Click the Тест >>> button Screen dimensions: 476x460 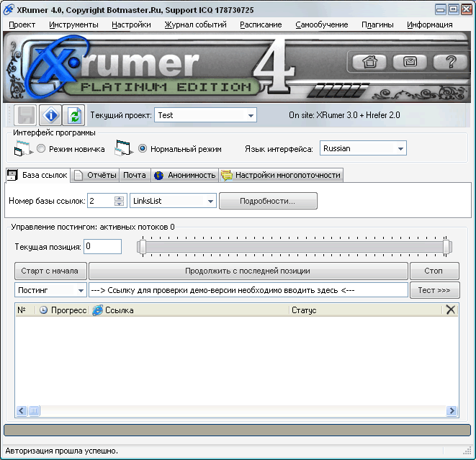coord(434,290)
